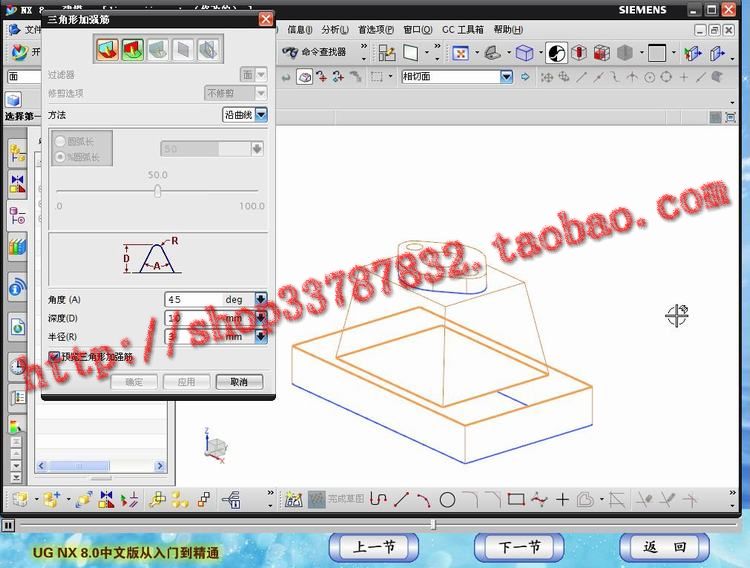
Task: Click the circle sketch tool icon
Action: tap(447, 499)
